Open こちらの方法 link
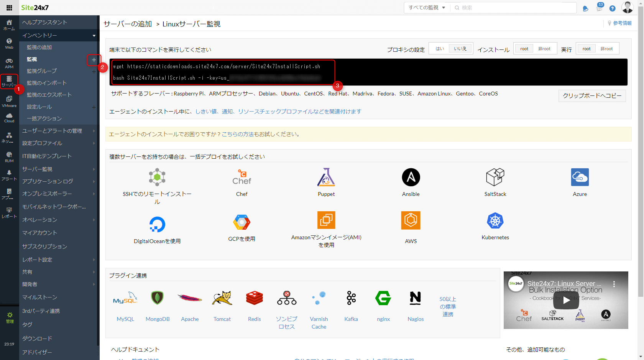This screenshot has height=360, width=644. tap(238, 134)
